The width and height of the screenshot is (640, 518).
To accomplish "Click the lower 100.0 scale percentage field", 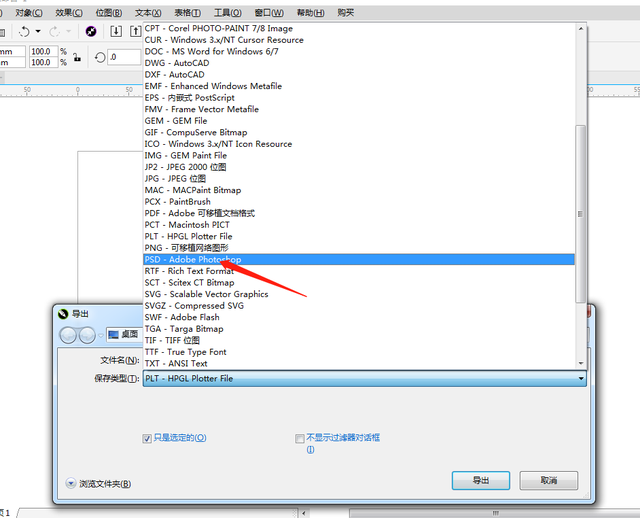I will coord(43,62).
